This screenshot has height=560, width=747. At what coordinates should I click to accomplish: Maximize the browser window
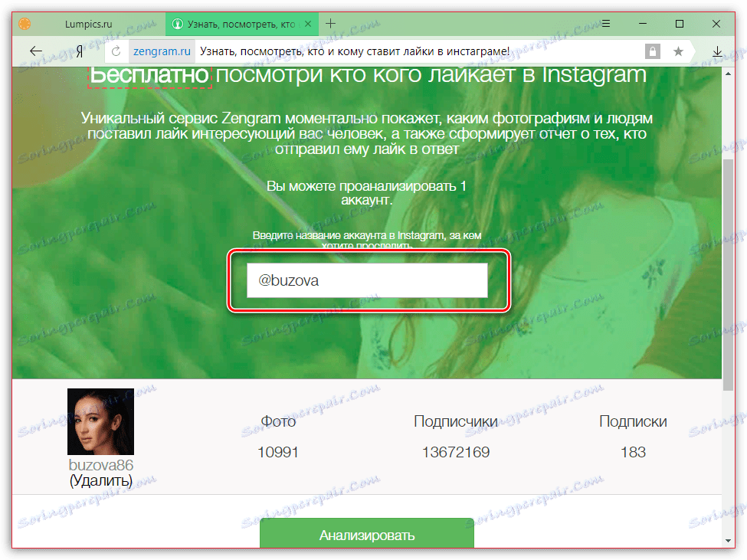point(680,23)
